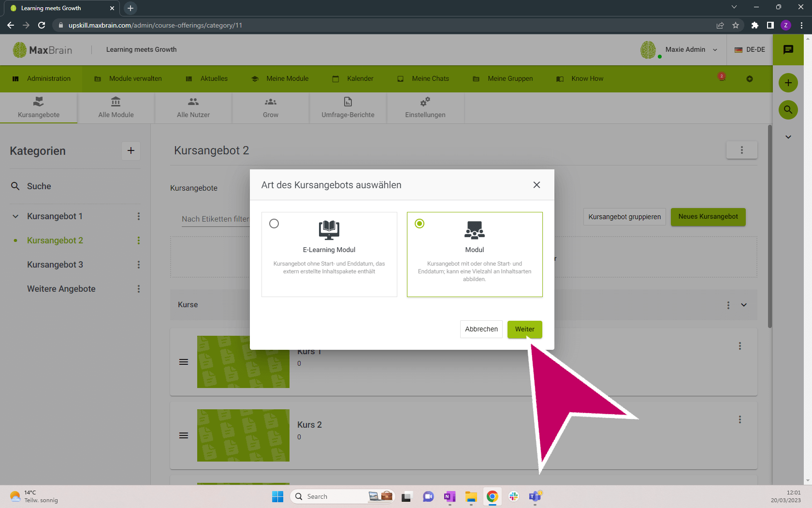Image resolution: width=812 pixels, height=508 pixels.
Task: Click the round green plus button
Action: point(788,83)
